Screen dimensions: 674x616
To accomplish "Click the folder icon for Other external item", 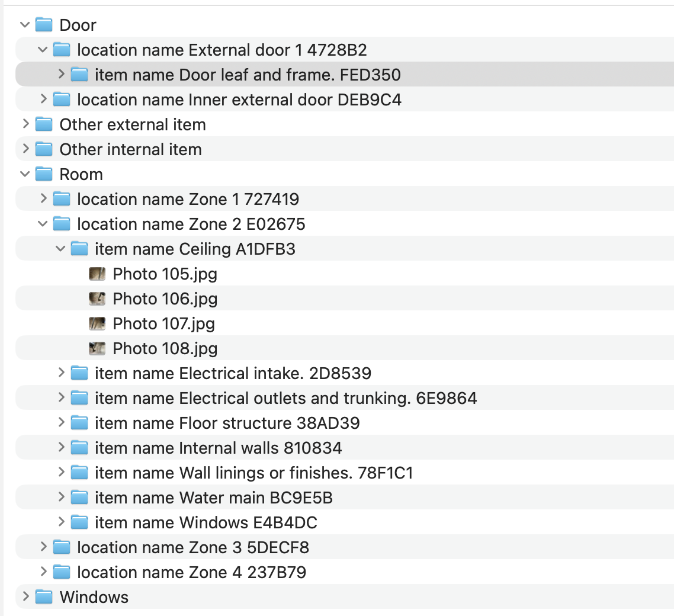I will pos(44,124).
